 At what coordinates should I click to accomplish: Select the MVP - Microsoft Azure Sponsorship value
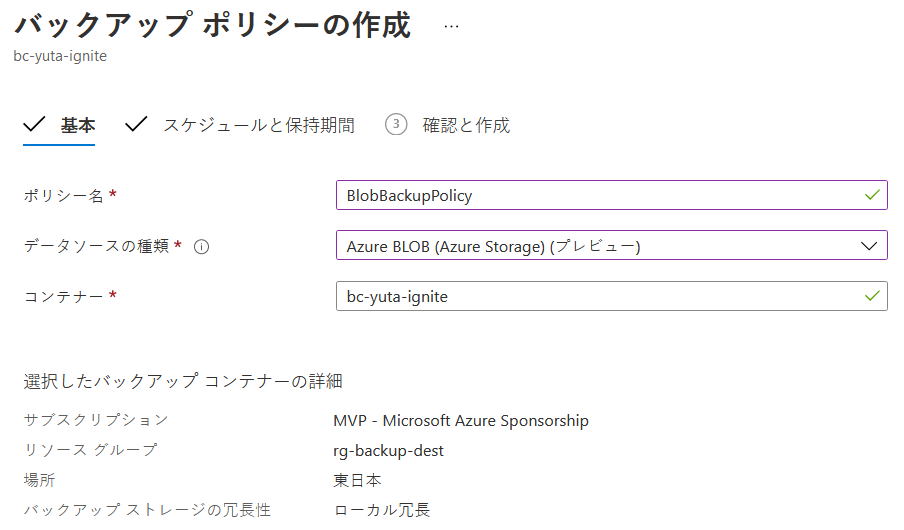(461, 420)
